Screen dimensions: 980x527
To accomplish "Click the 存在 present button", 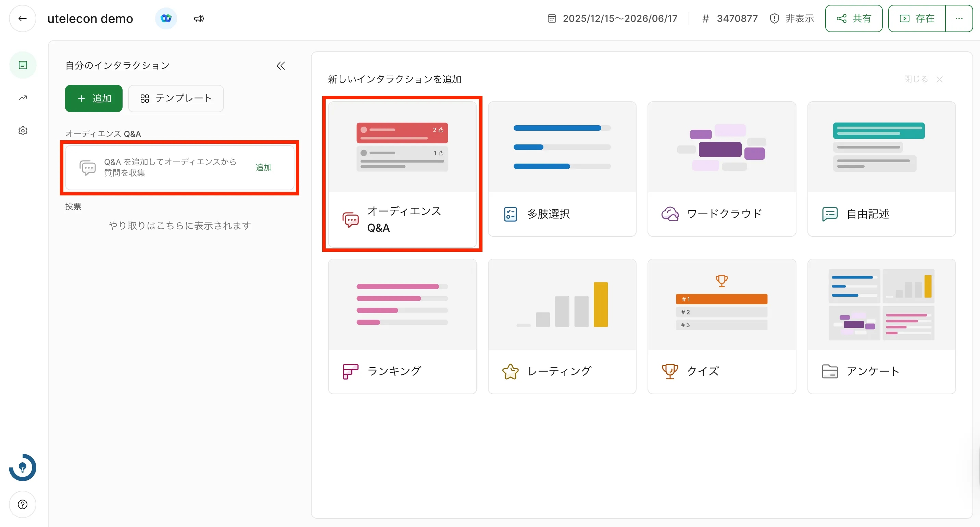I will tap(916, 18).
